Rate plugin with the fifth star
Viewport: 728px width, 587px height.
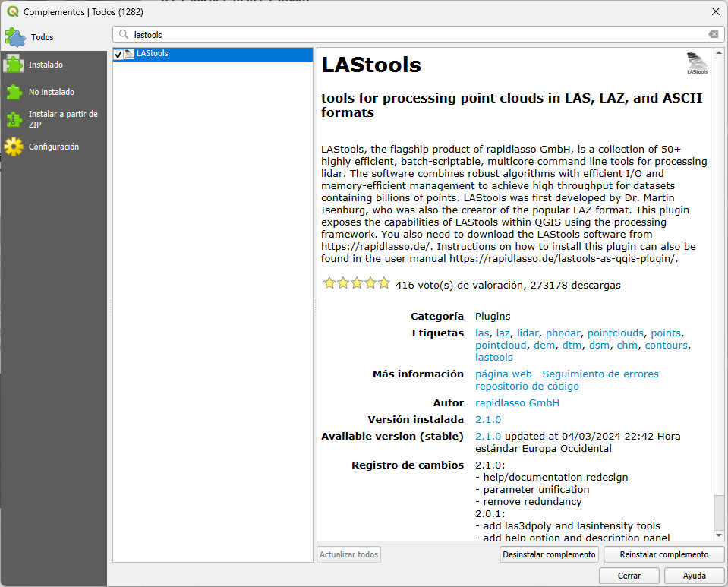[383, 284]
